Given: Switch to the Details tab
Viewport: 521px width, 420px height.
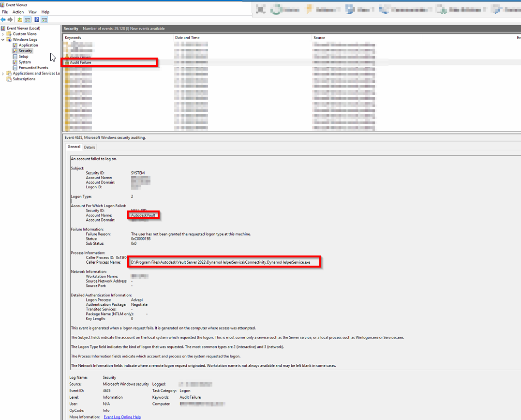Looking at the screenshot, I should 89,147.
